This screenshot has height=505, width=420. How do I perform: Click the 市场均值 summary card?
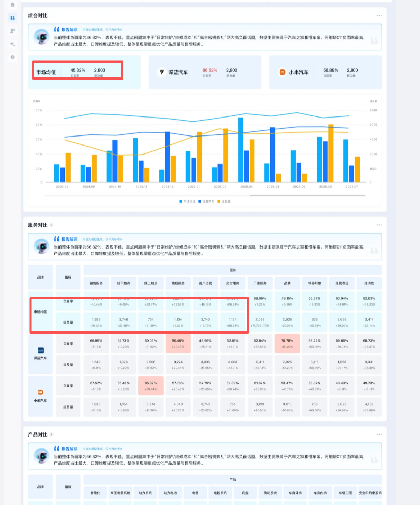pos(84,72)
